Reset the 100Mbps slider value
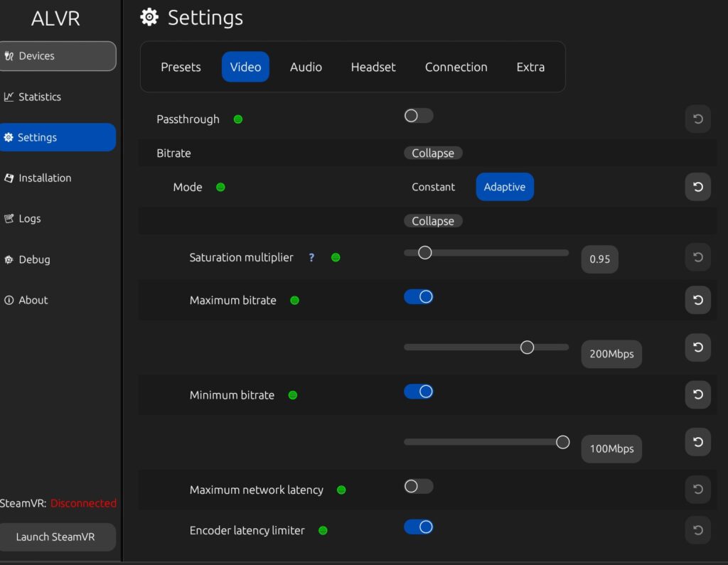 [x=697, y=442]
